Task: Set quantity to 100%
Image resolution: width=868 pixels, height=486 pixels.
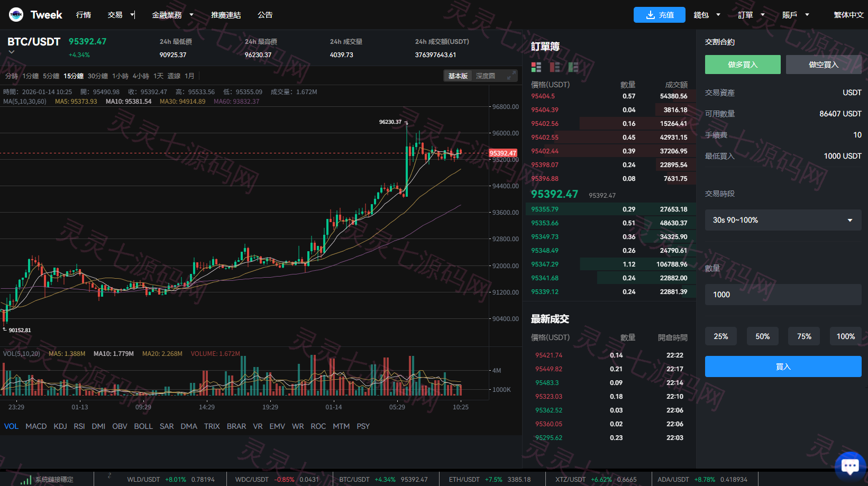Action: pyautogui.click(x=846, y=336)
